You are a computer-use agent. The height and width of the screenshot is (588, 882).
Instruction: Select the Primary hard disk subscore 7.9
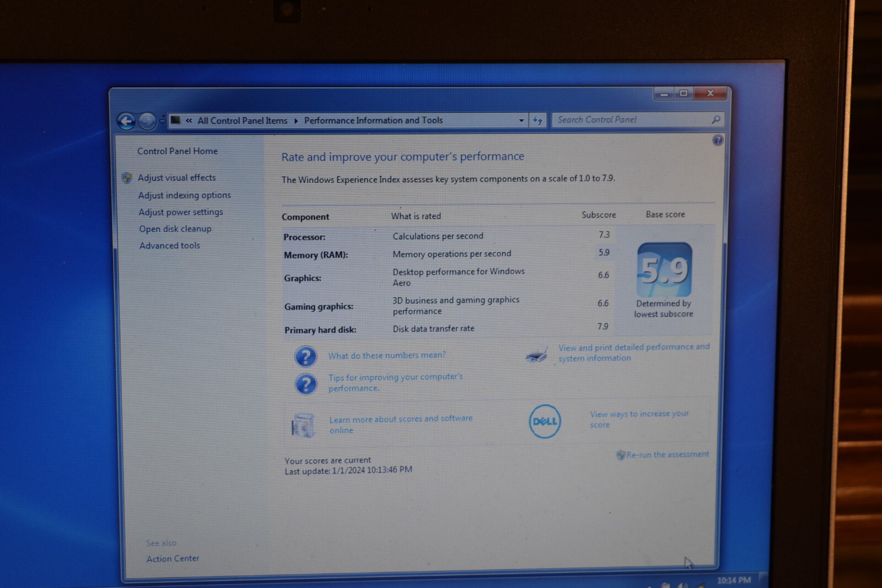(603, 326)
